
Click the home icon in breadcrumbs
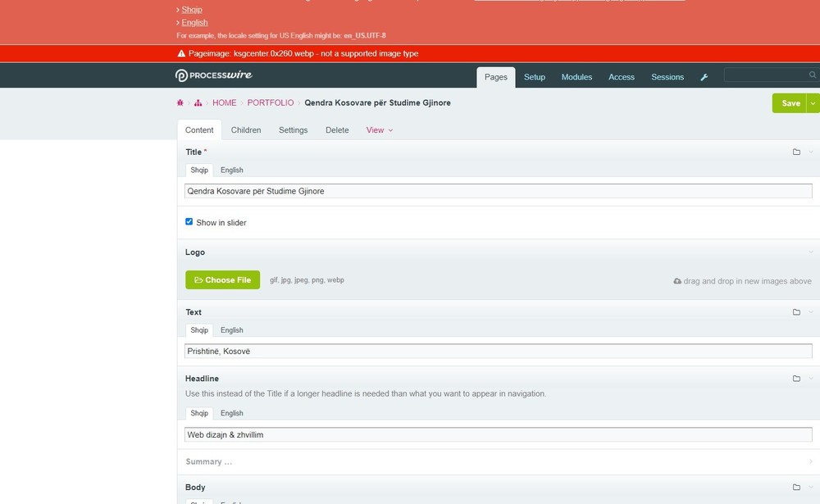coord(180,103)
